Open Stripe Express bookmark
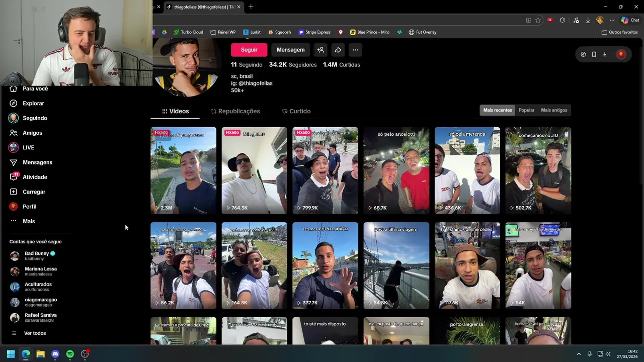The image size is (644, 362). click(314, 32)
